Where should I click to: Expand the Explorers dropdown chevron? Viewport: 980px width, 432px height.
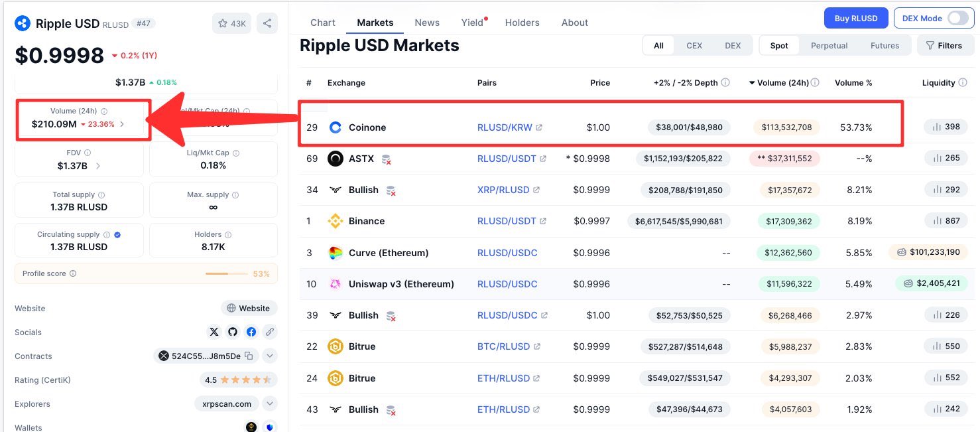(270, 403)
